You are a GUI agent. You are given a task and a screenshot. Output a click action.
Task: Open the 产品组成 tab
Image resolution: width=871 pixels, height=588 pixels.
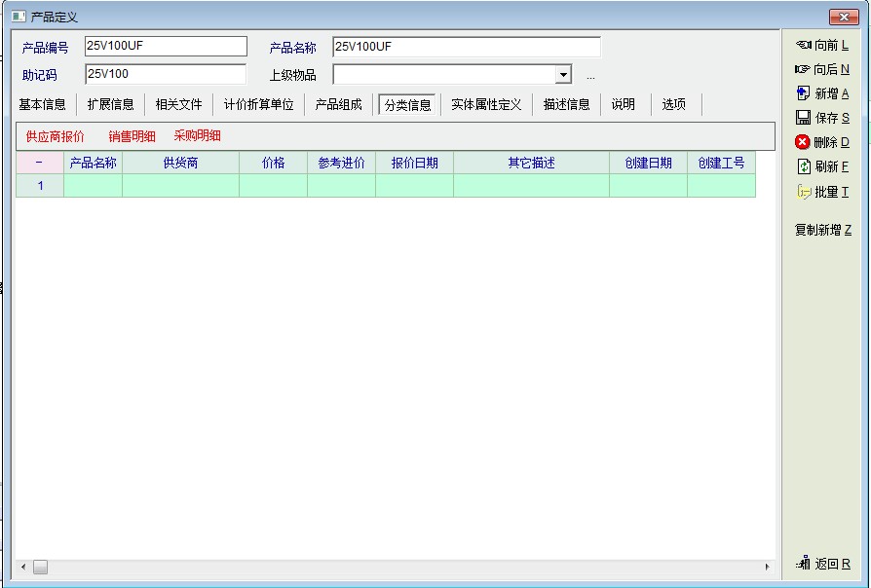(338, 105)
